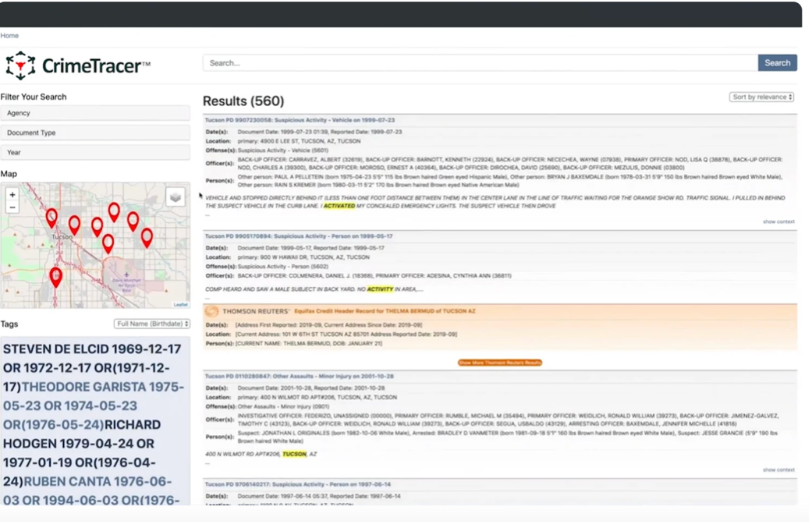Expand the Year filter
Viewport: 812px width, 524px height.
coord(95,152)
